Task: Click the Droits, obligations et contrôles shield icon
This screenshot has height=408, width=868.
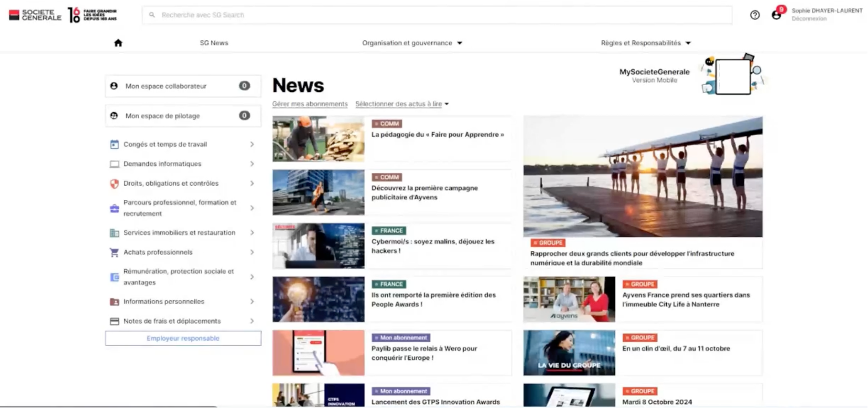Action: 114,183
